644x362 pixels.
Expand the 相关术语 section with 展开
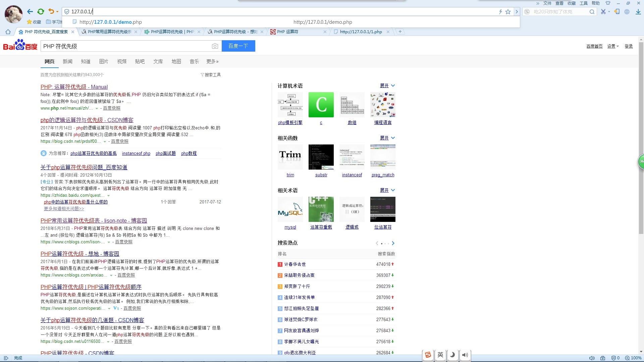pos(387,190)
